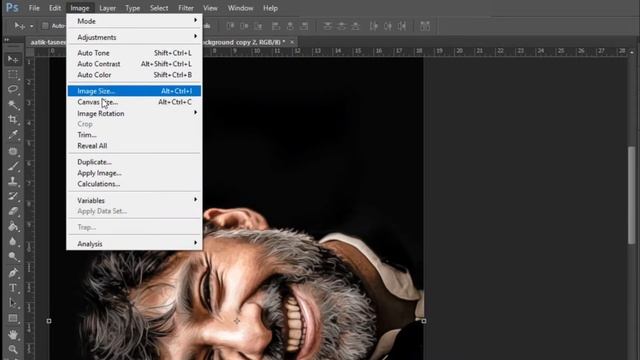Choose Duplicate from the Image menu
The width and height of the screenshot is (640, 360).
134,162
